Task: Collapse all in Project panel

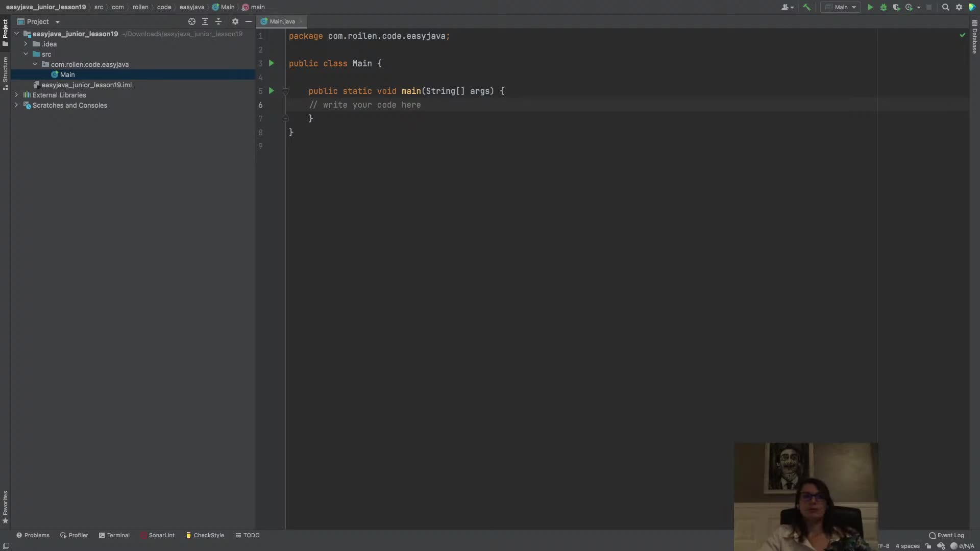Action: 218,21
